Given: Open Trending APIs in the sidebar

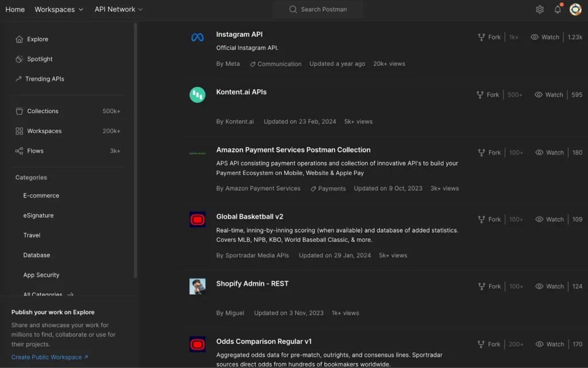Looking at the screenshot, I should point(45,79).
